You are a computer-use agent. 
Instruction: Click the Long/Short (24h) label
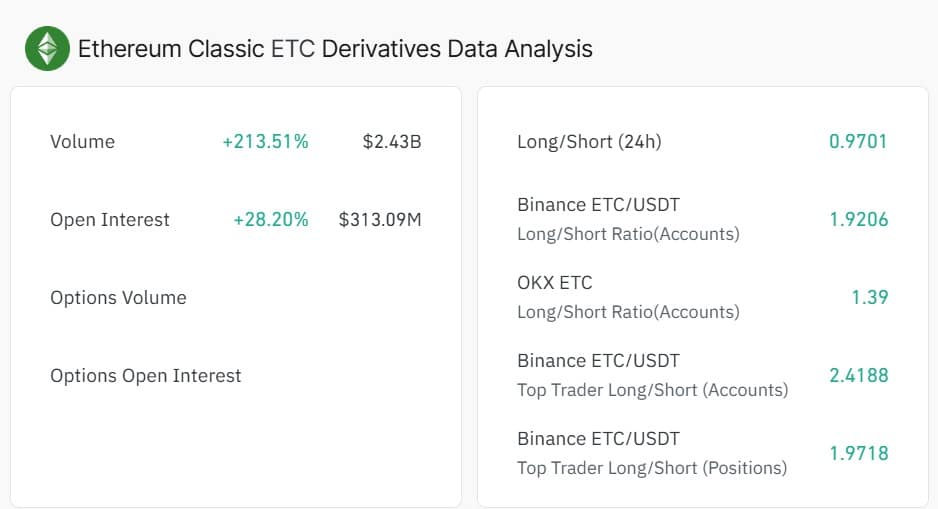[589, 142]
